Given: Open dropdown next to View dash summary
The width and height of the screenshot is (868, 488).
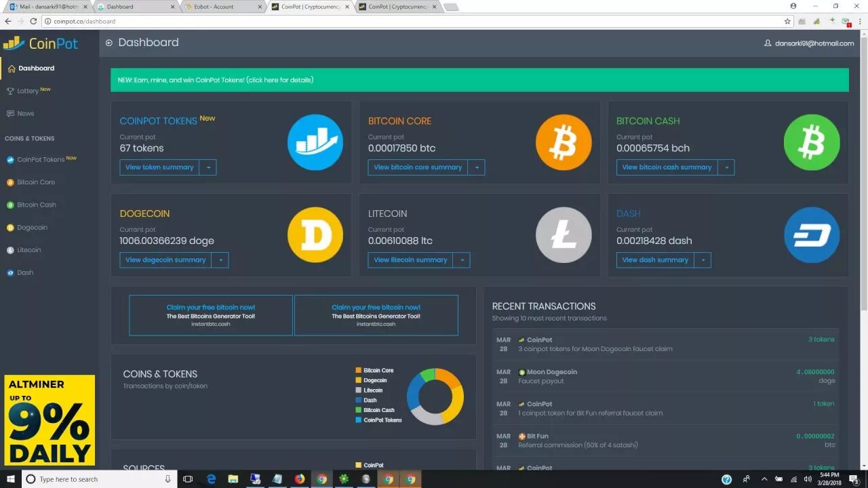Looking at the screenshot, I should tap(703, 260).
